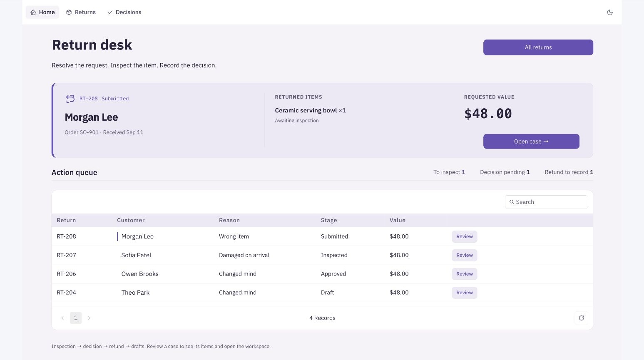Switch to the Returns tab
Image resolution: width=644 pixels, height=360 pixels.
point(81,12)
